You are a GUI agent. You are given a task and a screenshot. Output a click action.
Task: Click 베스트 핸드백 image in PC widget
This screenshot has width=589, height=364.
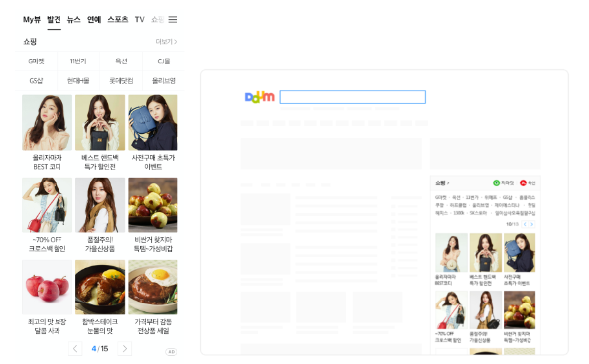485,253
